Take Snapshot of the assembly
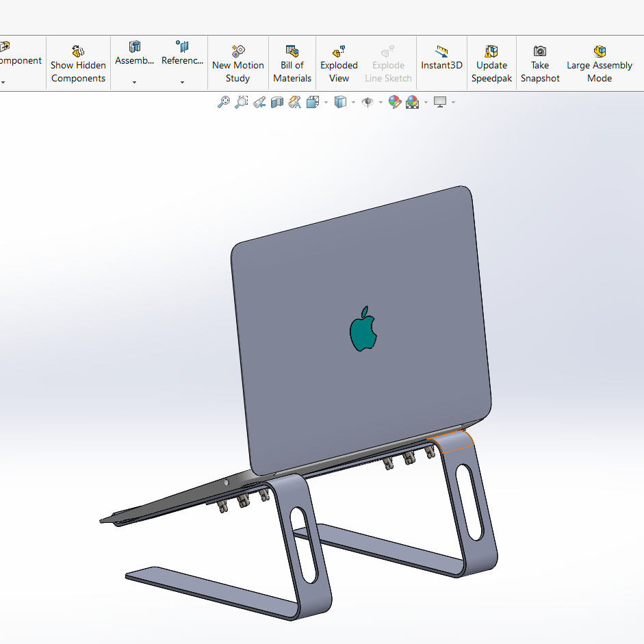 pos(540,64)
